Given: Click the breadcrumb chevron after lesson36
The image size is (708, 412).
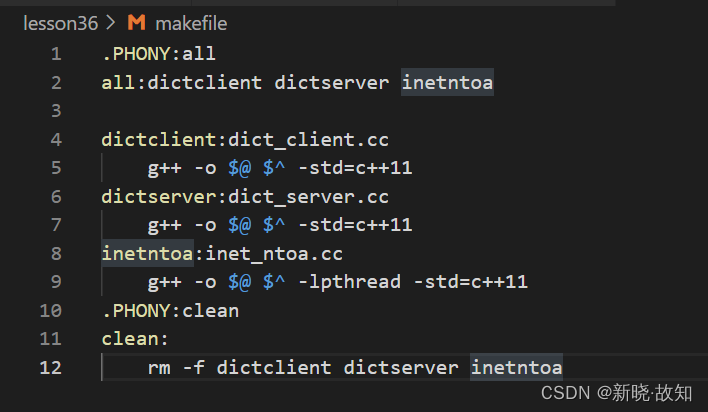Looking at the screenshot, I should coord(111,22).
